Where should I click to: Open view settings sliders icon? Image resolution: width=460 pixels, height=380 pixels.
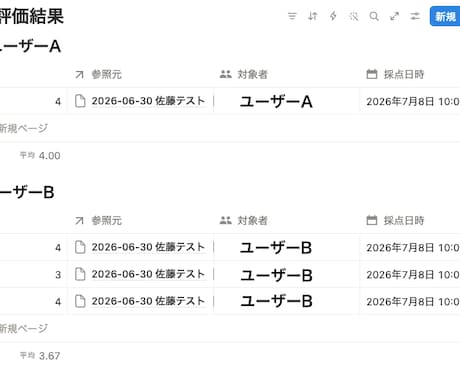coord(415,16)
